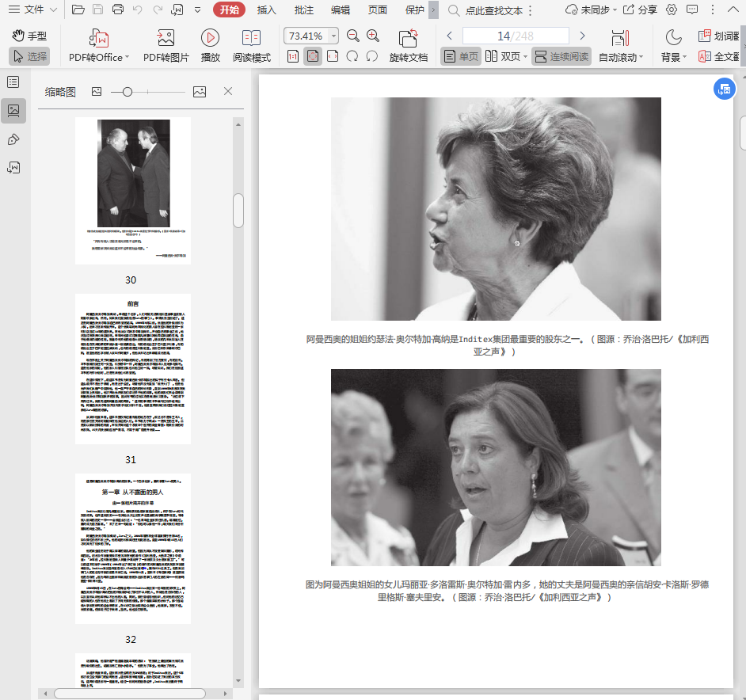Click the print icon in the title bar
This screenshot has width=746, height=700.
118,10
